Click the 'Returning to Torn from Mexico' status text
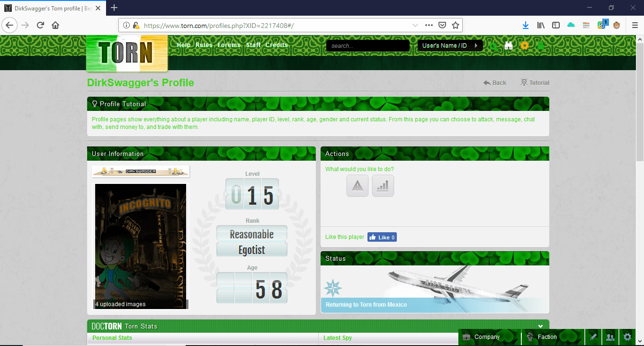The height and width of the screenshot is (346, 644). (367, 305)
